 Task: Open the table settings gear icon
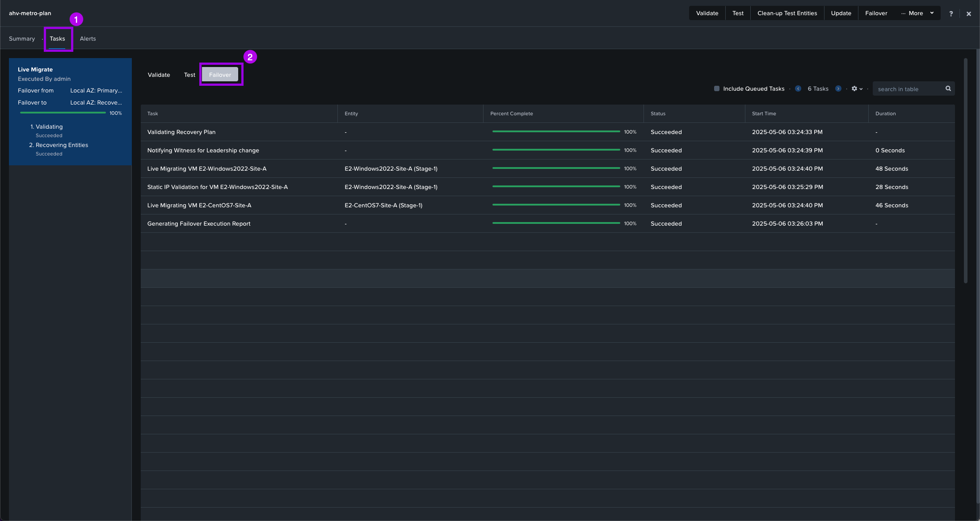(x=854, y=88)
